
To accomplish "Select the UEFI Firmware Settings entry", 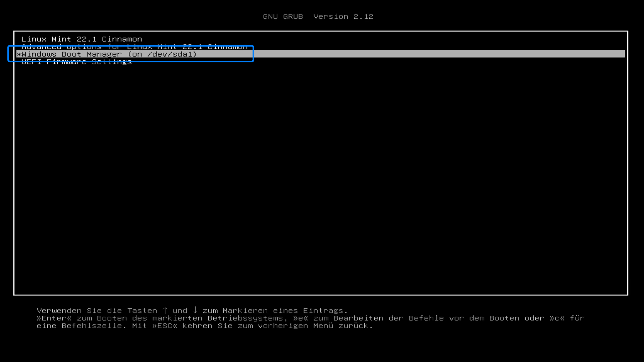I will point(76,62).
